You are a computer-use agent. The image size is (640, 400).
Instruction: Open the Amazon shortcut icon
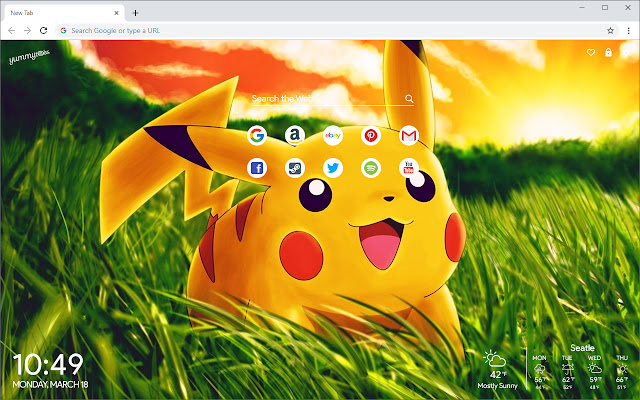tap(295, 135)
